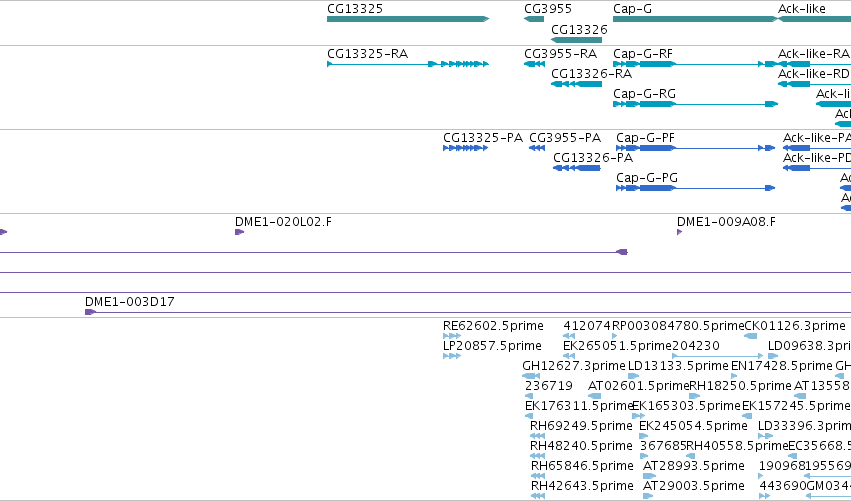Click the CK01126.3prime EST label
Screen dimensions: 851x501
(x=795, y=326)
